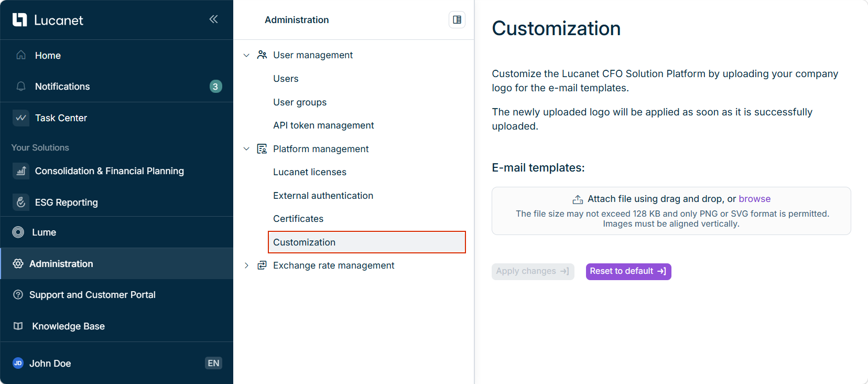Click the John Doe user name

pos(50,363)
